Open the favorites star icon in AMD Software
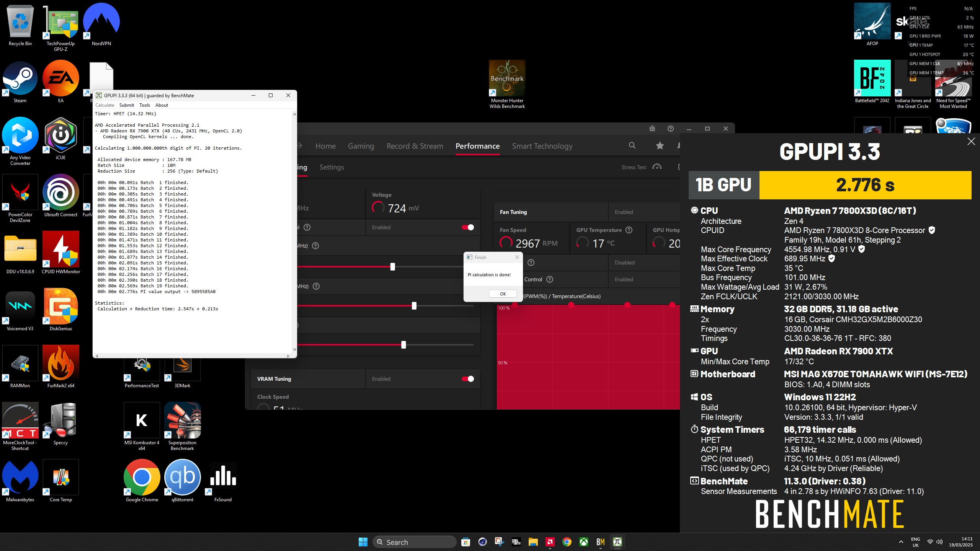980x551 pixels. tap(660, 145)
